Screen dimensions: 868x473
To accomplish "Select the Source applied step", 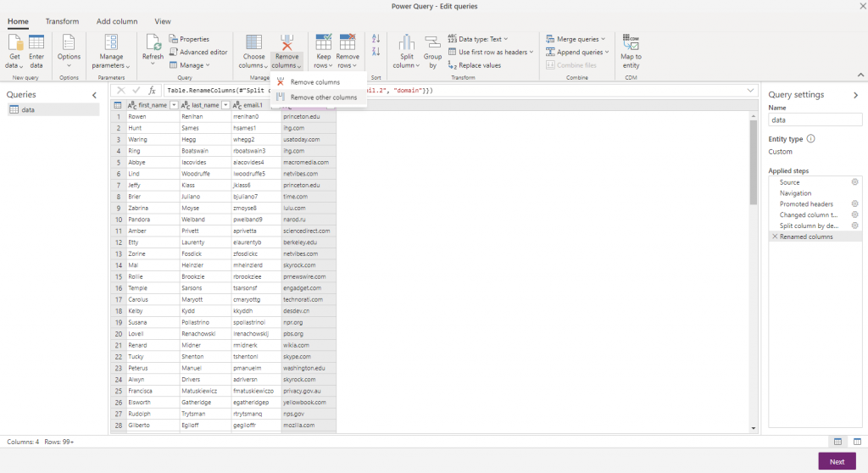I will [x=789, y=182].
